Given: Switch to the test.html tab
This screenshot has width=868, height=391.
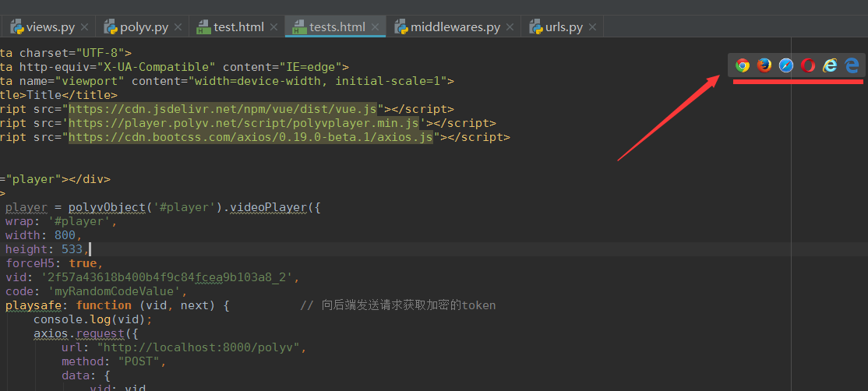Looking at the screenshot, I should point(238,26).
